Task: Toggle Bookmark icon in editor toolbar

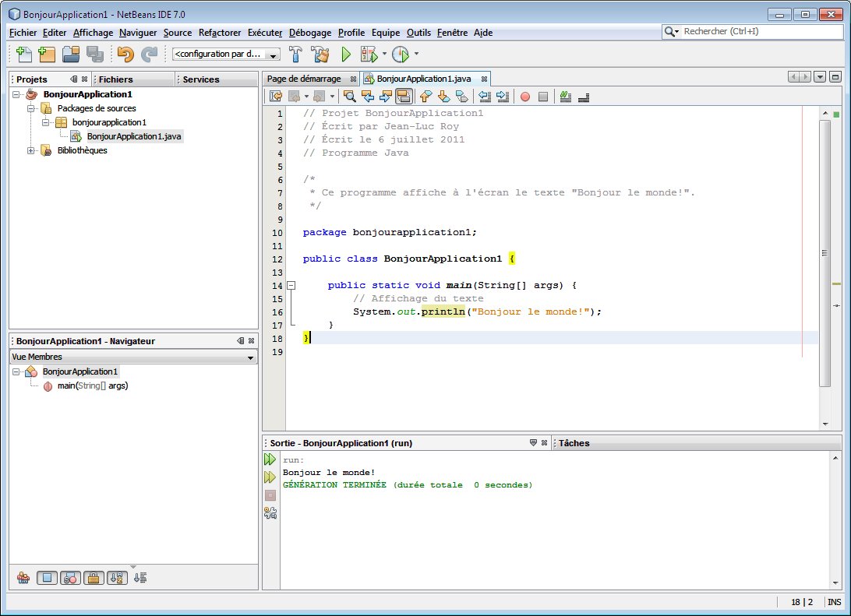Action: click(462, 97)
